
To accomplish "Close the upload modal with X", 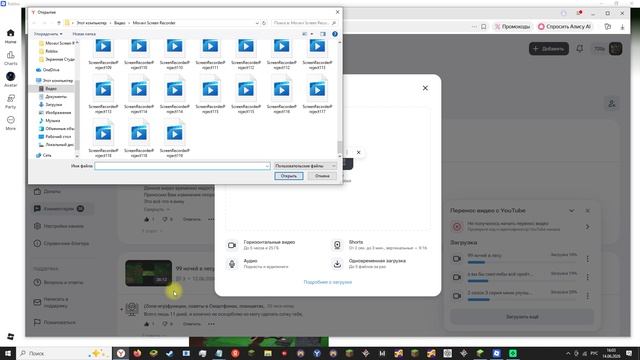I will tap(425, 88).
